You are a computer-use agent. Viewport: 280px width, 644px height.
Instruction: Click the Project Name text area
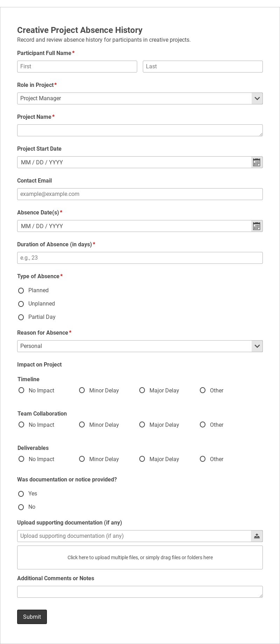pos(140,130)
